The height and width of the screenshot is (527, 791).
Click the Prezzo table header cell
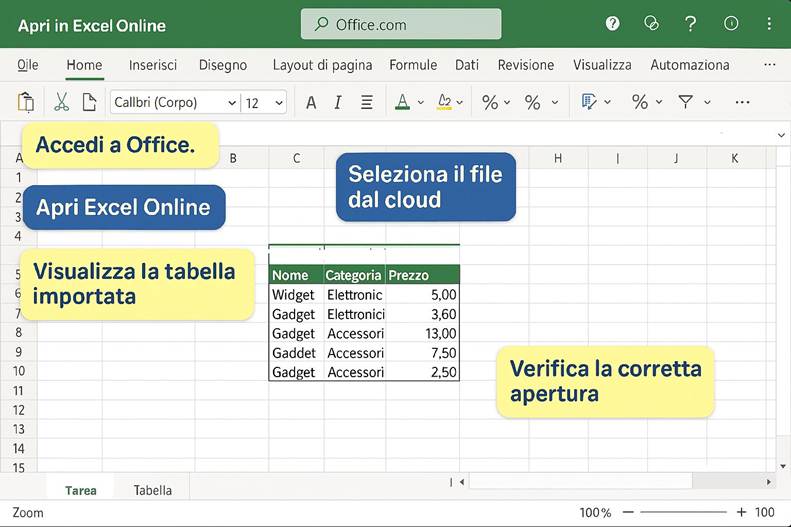[x=422, y=275]
